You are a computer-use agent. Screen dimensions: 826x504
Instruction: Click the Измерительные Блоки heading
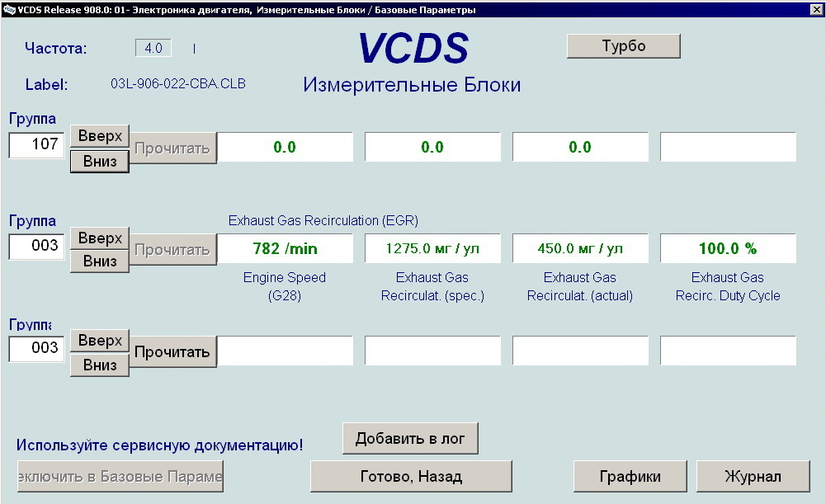coord(412,85)
